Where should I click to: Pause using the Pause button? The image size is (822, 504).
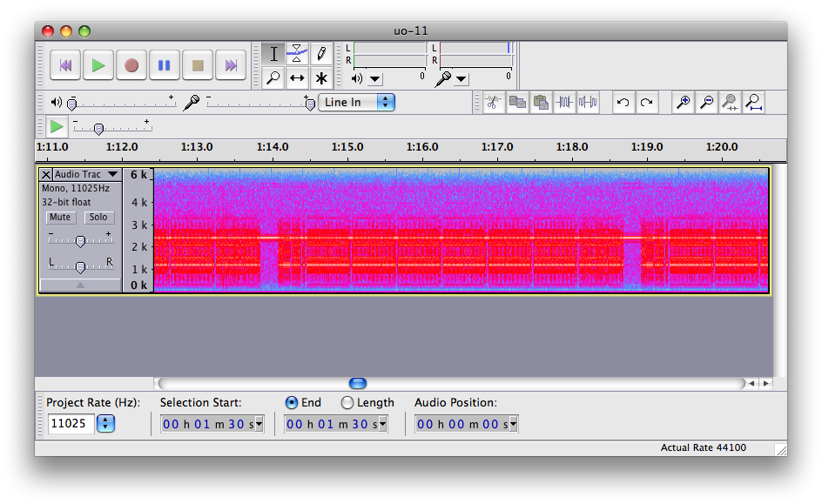point(165,65)
